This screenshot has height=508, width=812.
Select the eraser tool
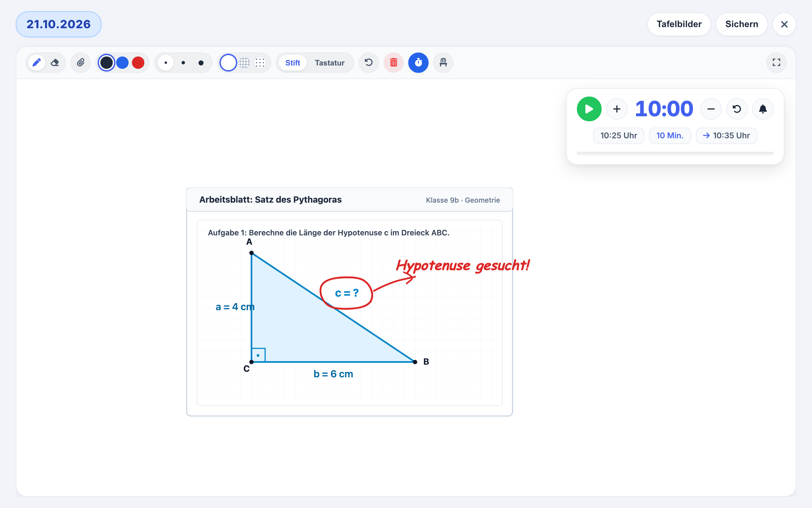click(x=55, y=62)
